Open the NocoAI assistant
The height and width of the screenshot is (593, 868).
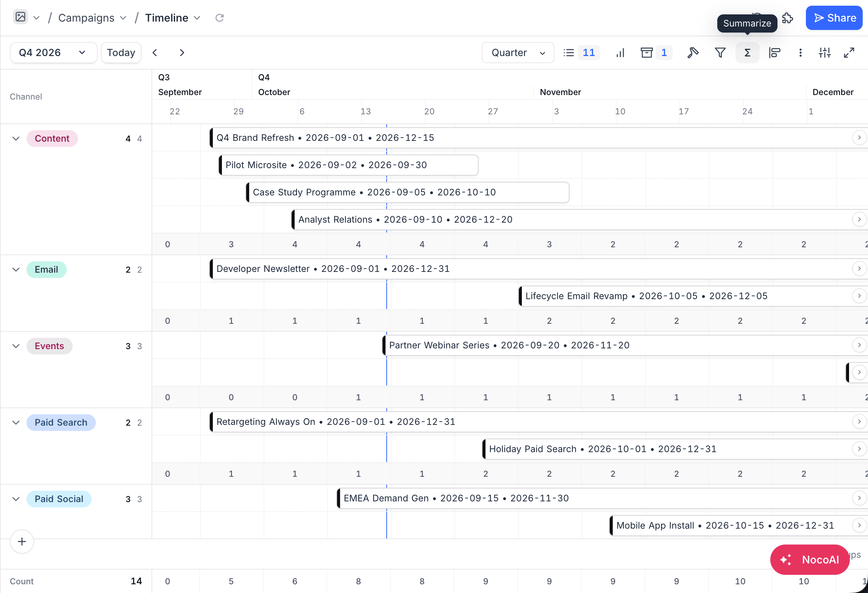pos(810,560)
